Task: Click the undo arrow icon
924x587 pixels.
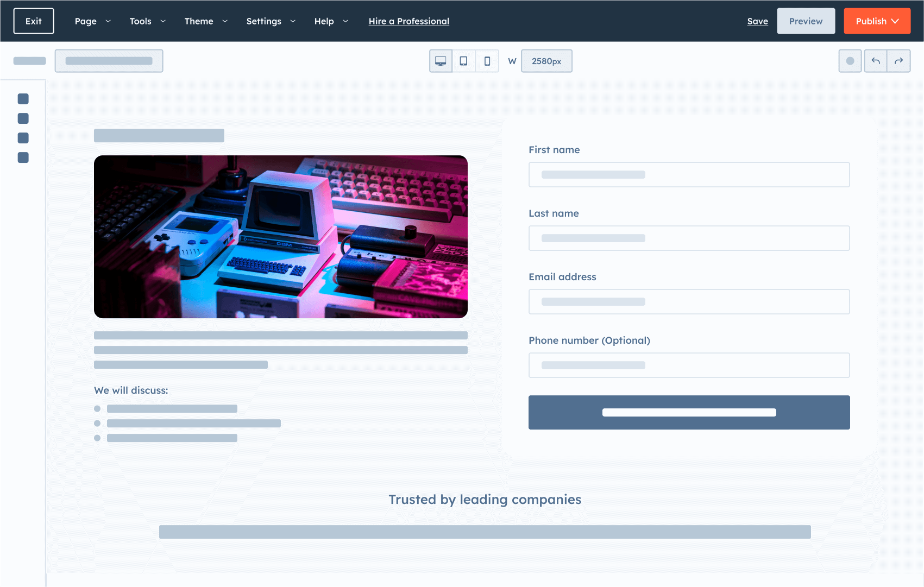Action: [875, 61]
